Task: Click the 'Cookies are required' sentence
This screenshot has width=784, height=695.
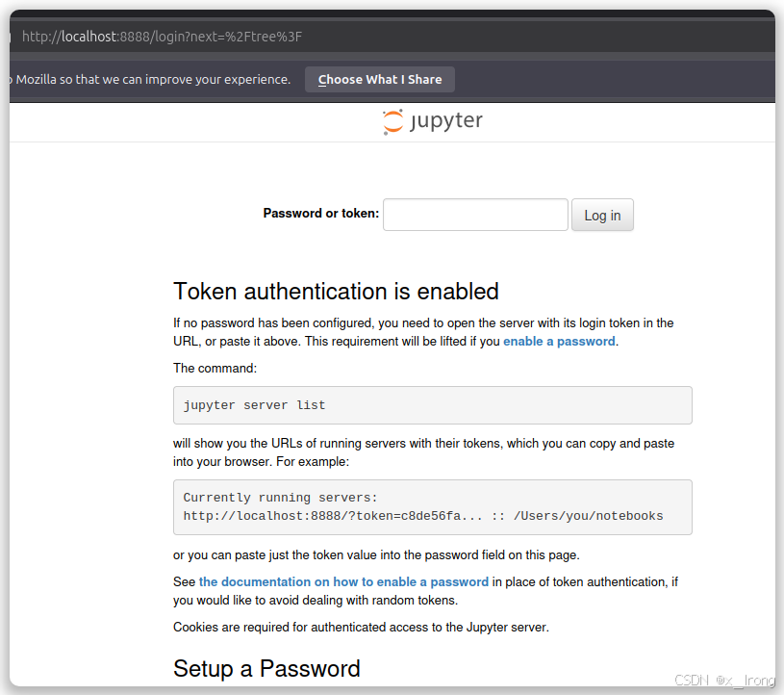Action: click(x=361, y=628)
